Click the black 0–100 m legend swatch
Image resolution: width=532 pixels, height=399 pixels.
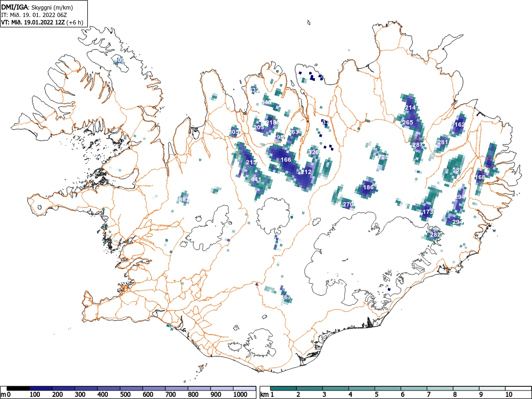(x=18, y=388)
